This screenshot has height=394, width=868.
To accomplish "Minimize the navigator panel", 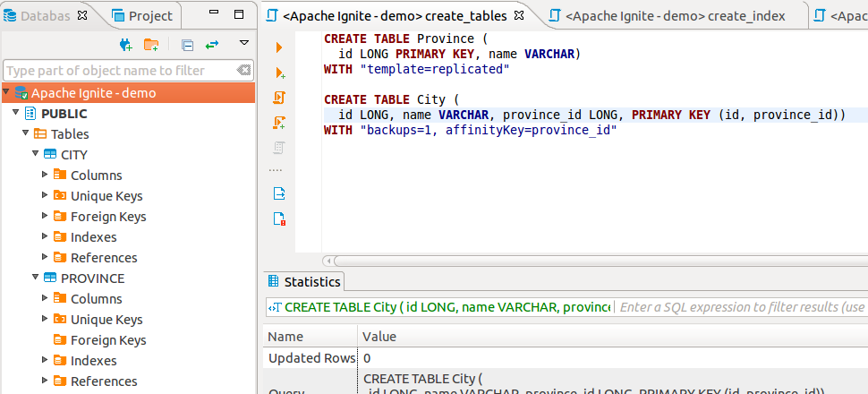I will (x=216, y=12).
